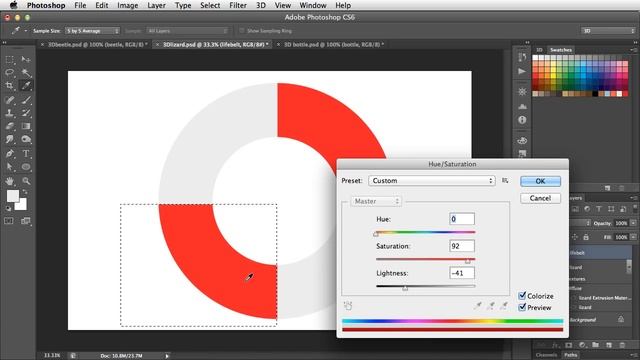Select the Crop tool

[10, 86]
